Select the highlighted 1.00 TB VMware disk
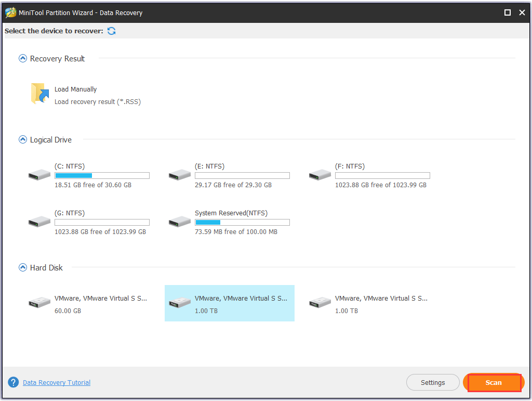The height and width of the screenshot is (401, 532). (x=229, y=303)
